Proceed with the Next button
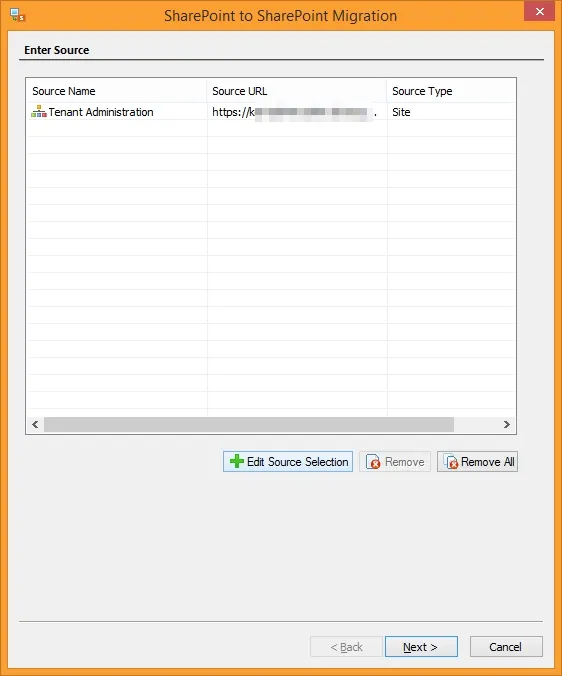Image resolution: width=562 pixels, height=676 pixels. click(x=421, y=647)
